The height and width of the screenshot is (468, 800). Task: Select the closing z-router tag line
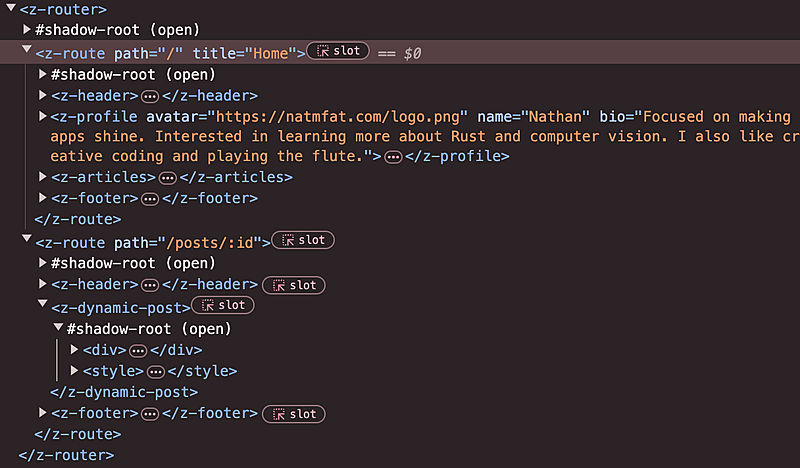point(66,455)
